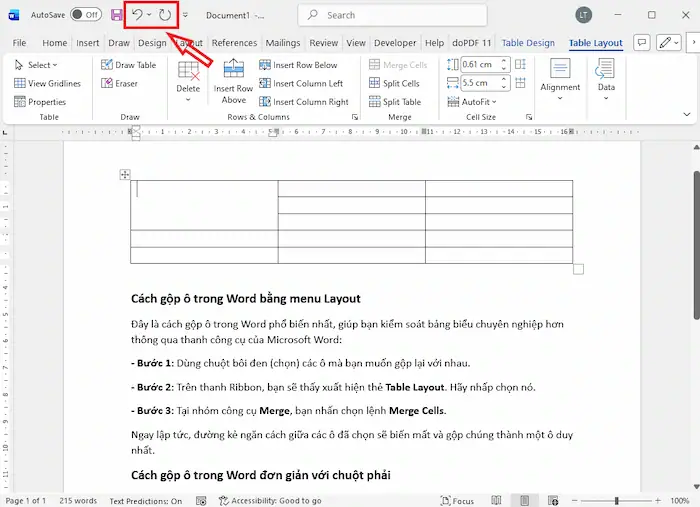
Task: Open the File menu
Action: pos(19,43)
